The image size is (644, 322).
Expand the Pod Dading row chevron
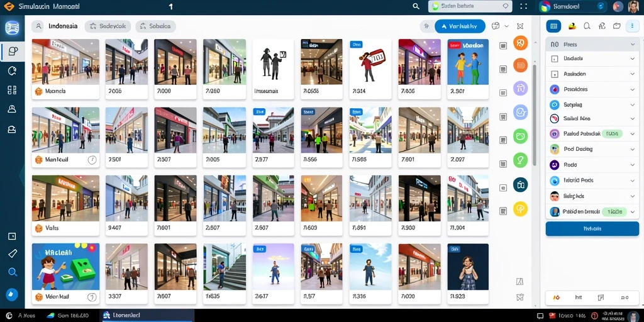[633, 150]
